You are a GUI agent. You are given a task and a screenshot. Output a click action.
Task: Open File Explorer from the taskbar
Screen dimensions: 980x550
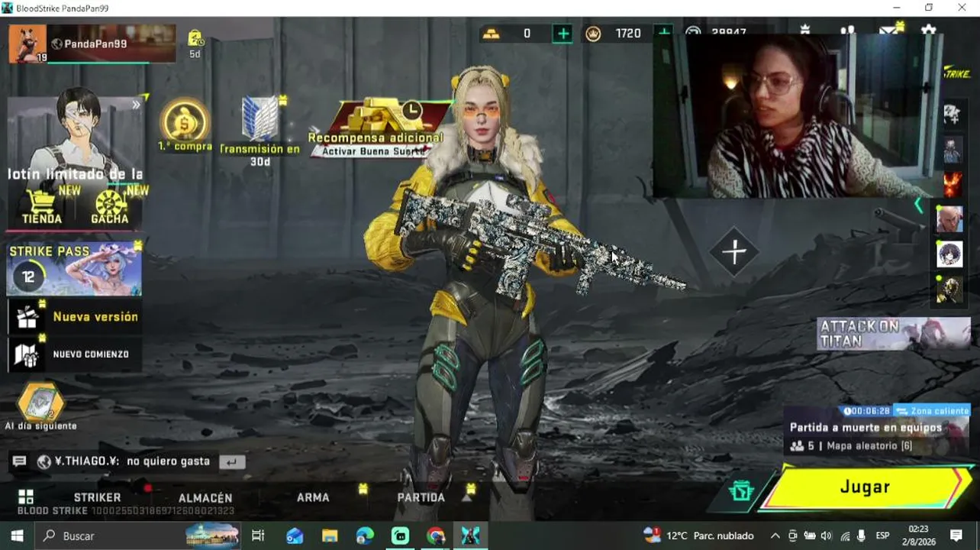pyautogui.click(x=330, y=535)
